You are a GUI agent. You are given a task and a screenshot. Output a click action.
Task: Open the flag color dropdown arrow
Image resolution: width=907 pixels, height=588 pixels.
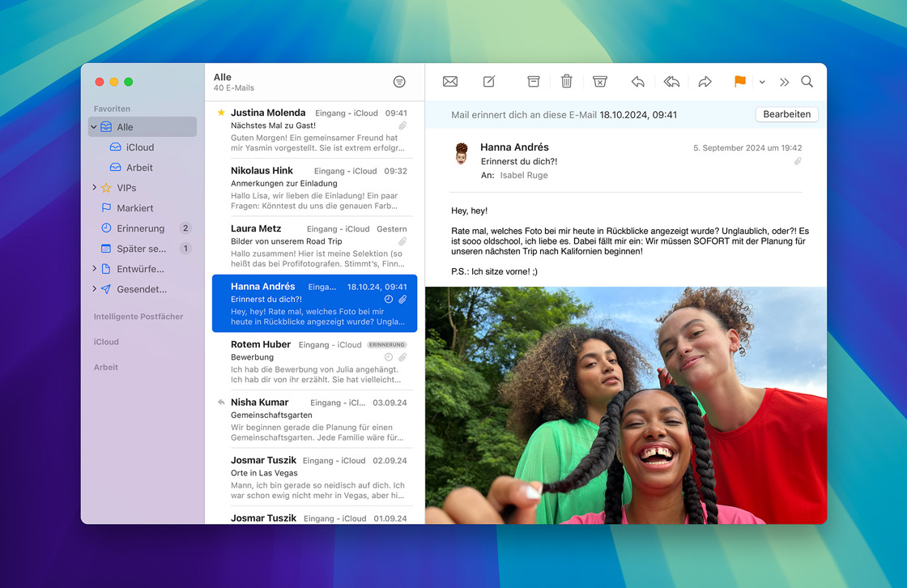762,83
